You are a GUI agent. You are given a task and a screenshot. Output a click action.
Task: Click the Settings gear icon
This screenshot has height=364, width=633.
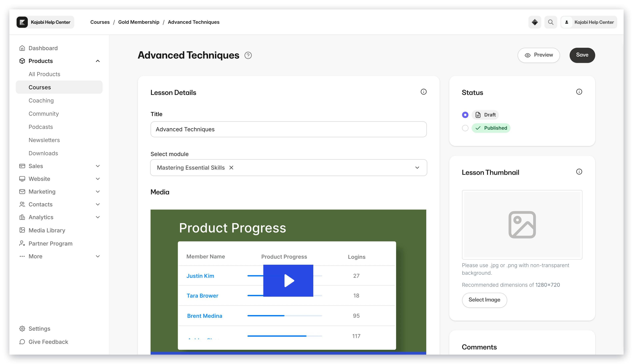[x=22, y=328]
